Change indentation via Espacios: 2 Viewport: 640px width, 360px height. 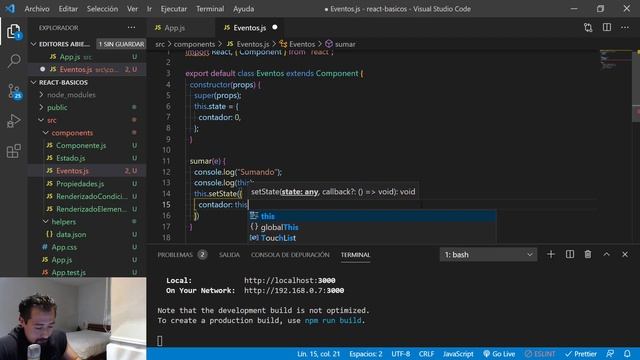pos(366,354)
